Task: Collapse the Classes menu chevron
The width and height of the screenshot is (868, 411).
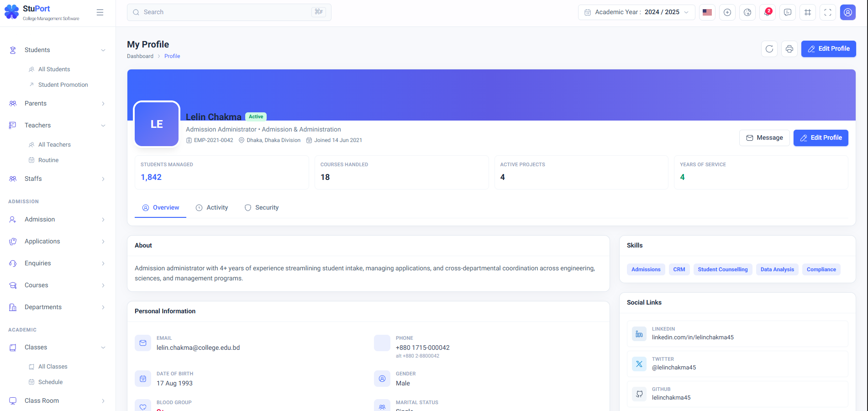Action: tap(103, 348)
